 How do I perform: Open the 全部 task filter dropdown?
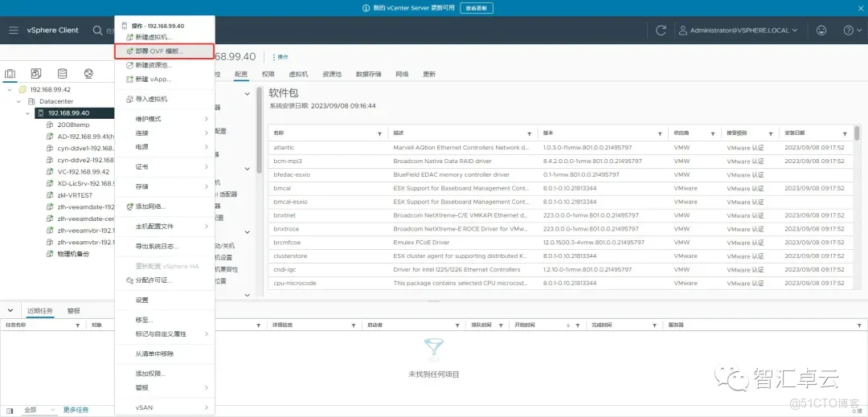[x=39, y=410]
